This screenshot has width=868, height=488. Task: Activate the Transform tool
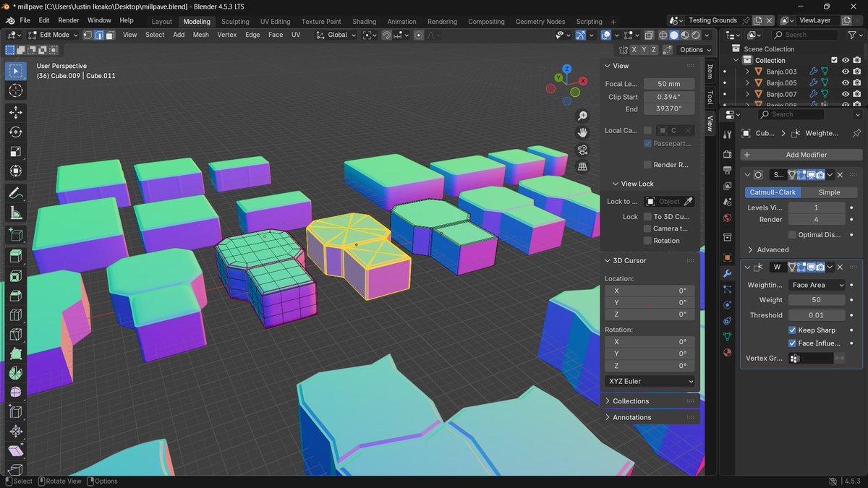pos(16,171)
